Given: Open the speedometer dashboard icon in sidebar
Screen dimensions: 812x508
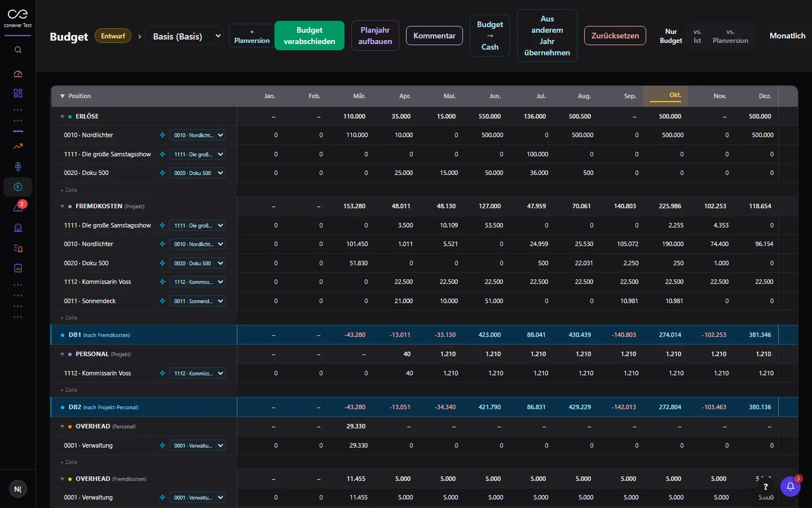Looking at the screenshot, I should [18, 74].
